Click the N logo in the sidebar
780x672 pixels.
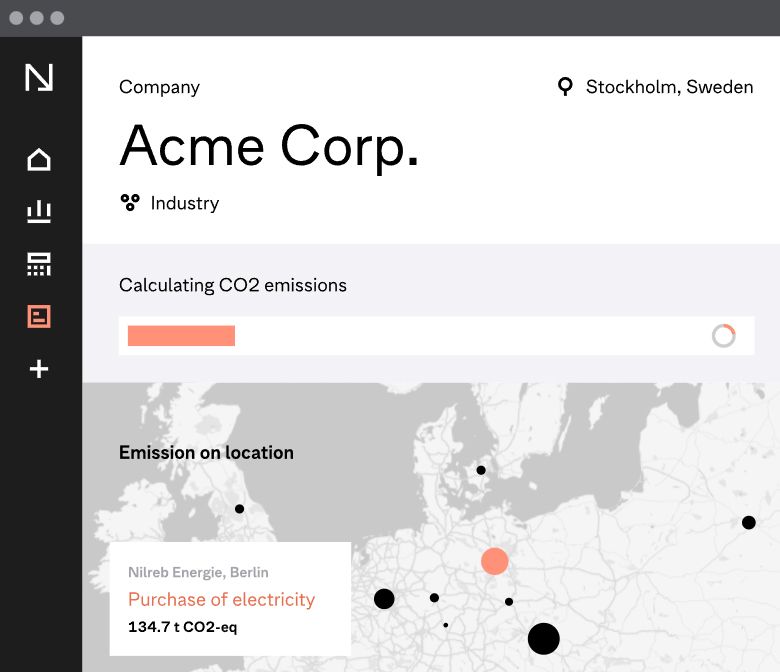tap(39, 78)
